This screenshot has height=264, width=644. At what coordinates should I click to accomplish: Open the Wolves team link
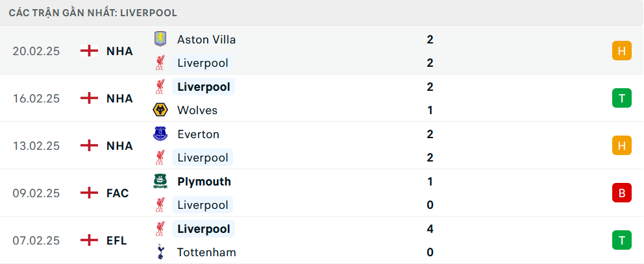coord(197,110)
